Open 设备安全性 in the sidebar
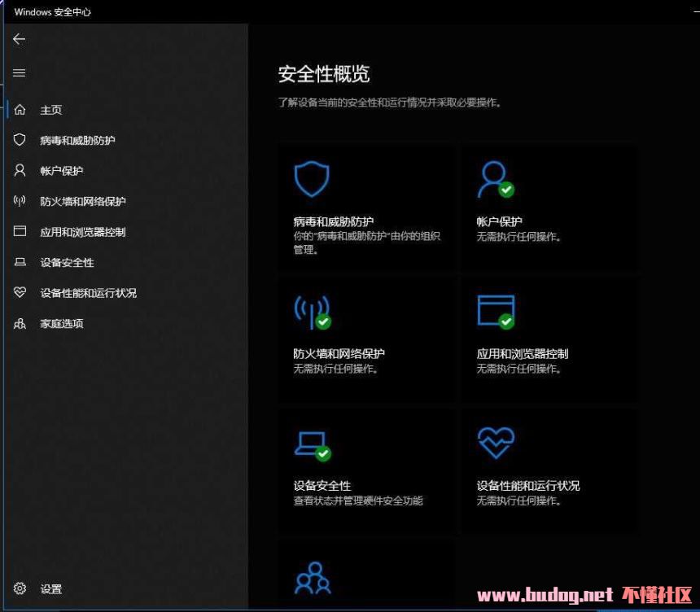700x612 pixels. (x=67, y=263)
